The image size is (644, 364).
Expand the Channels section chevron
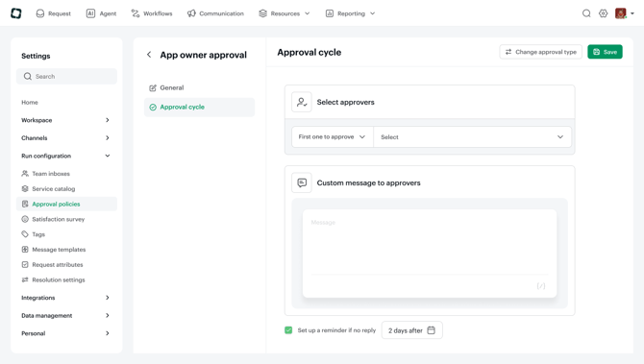pos(108,138)
